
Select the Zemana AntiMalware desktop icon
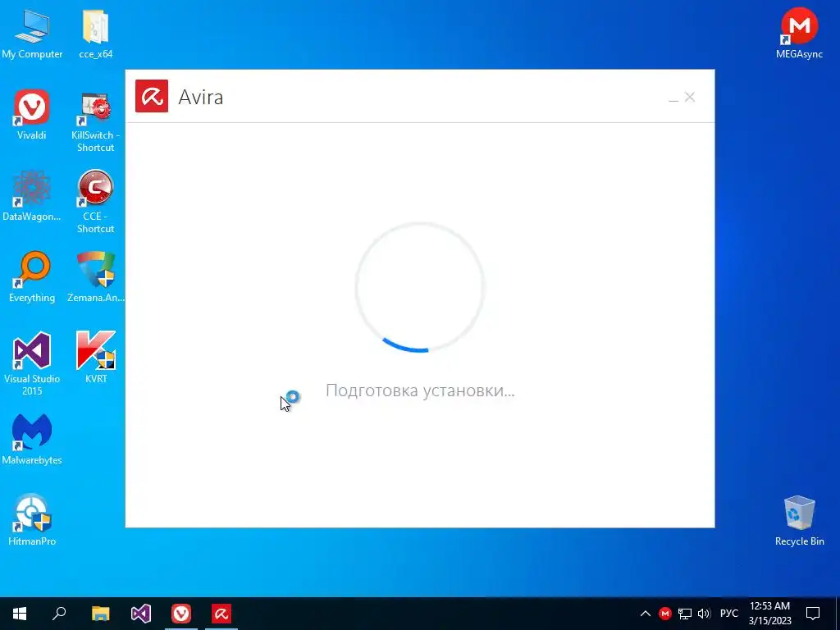pos(96,277)
